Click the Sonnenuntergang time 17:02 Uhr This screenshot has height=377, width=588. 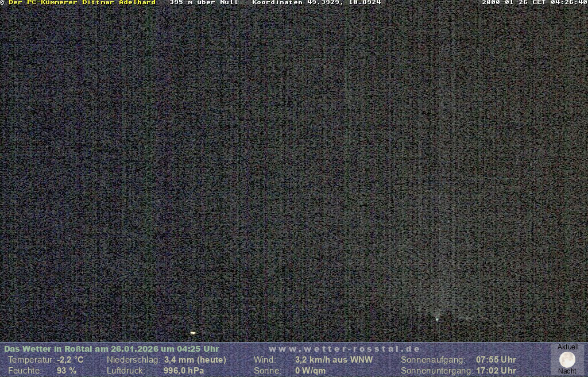click(x=496, y=371)
